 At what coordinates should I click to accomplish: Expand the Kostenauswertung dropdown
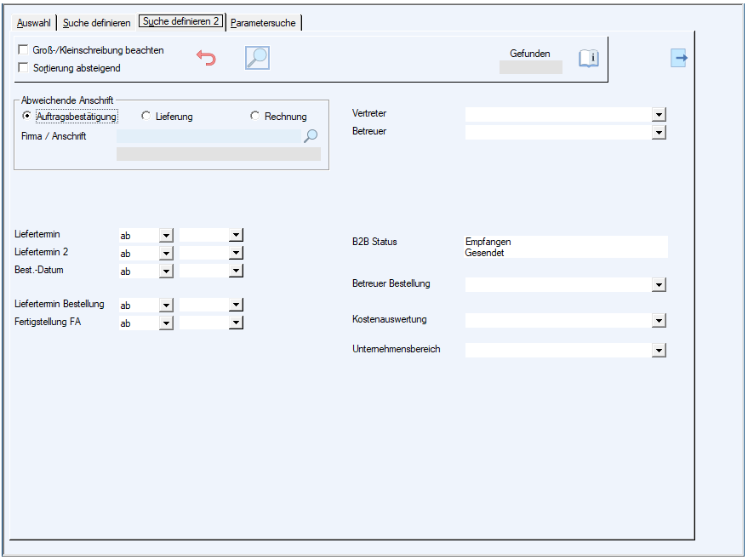(659, 321)
